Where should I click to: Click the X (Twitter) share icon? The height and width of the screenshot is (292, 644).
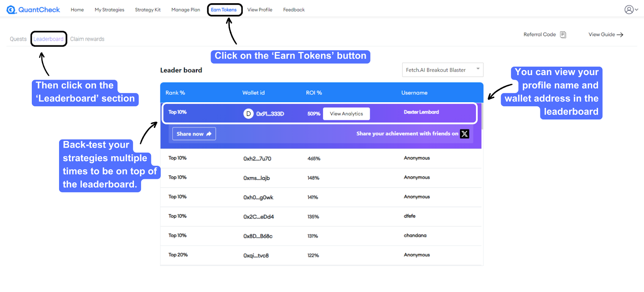(x=464, y=134)
